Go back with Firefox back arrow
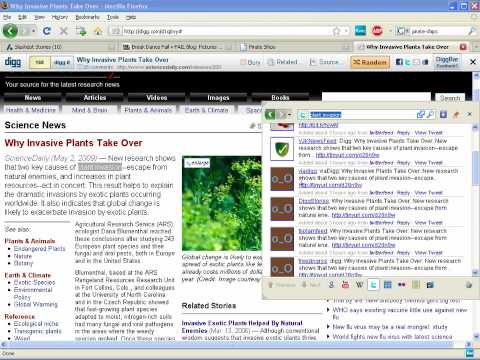Image resolution: width=480 pixels, height=360 pixels. tap(10, 31)
